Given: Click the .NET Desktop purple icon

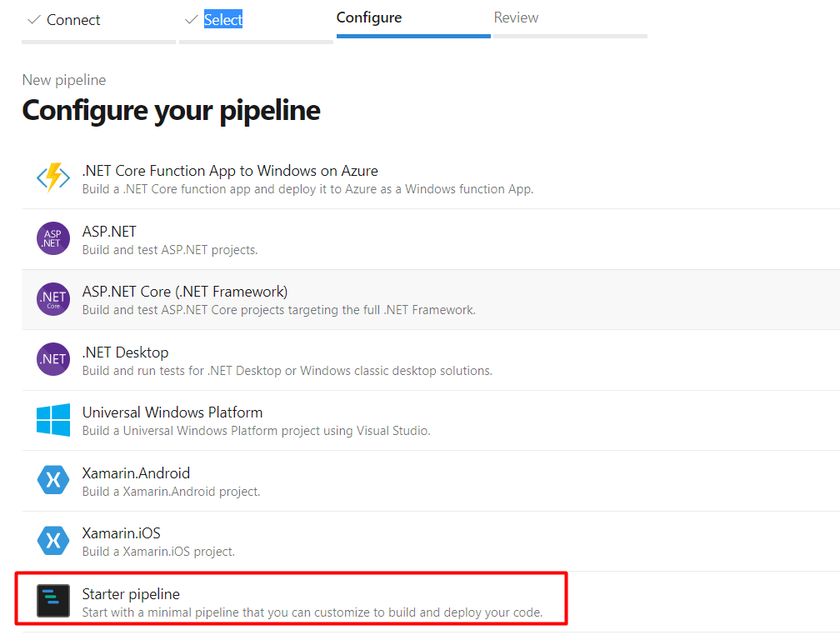Looking at the screenshot, I should coord(53,359).
